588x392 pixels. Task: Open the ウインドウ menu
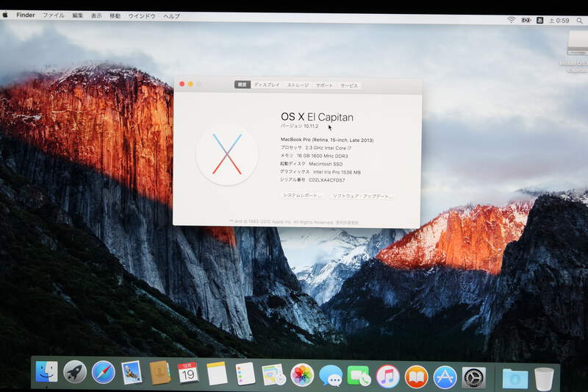(142, 16)
